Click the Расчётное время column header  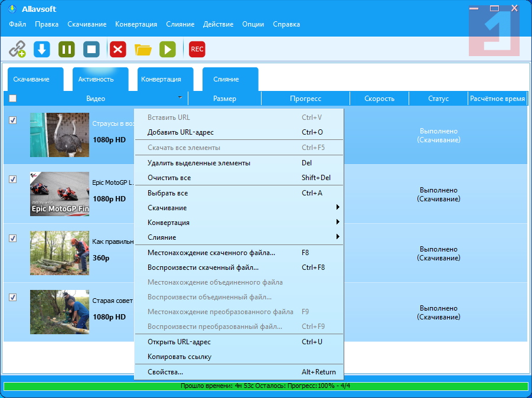click(497, 99)
